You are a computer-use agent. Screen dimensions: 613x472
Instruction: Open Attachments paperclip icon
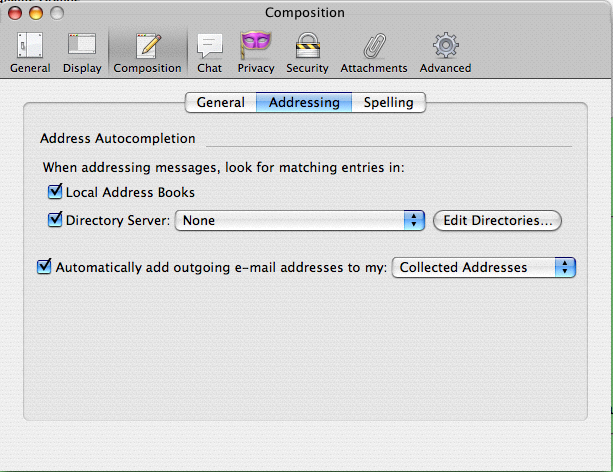click(x=374, y=45)
